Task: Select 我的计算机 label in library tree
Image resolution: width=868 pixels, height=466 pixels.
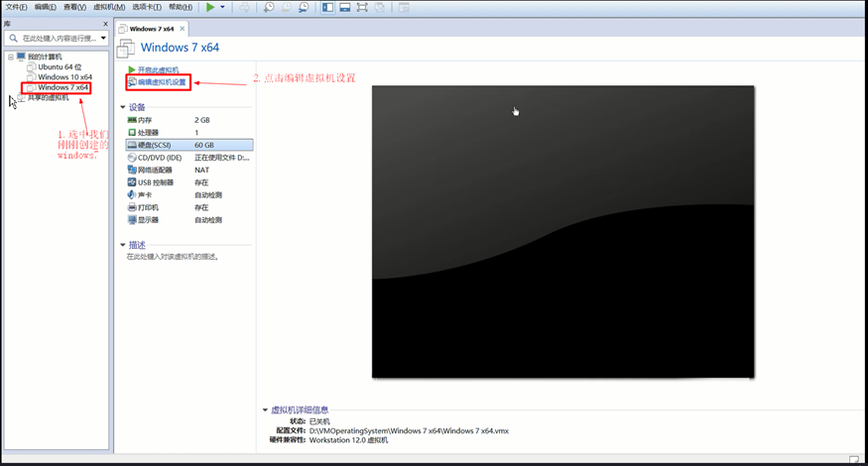Action: (45, 57)
